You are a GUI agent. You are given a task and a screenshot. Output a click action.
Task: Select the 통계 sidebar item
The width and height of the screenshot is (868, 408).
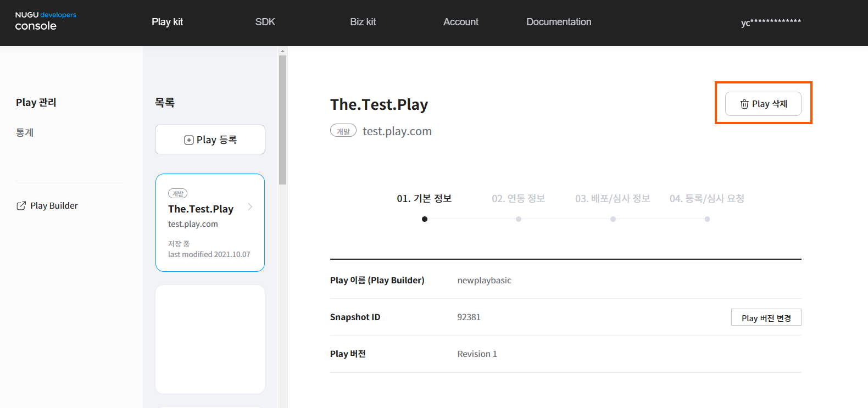click(25, 132)
